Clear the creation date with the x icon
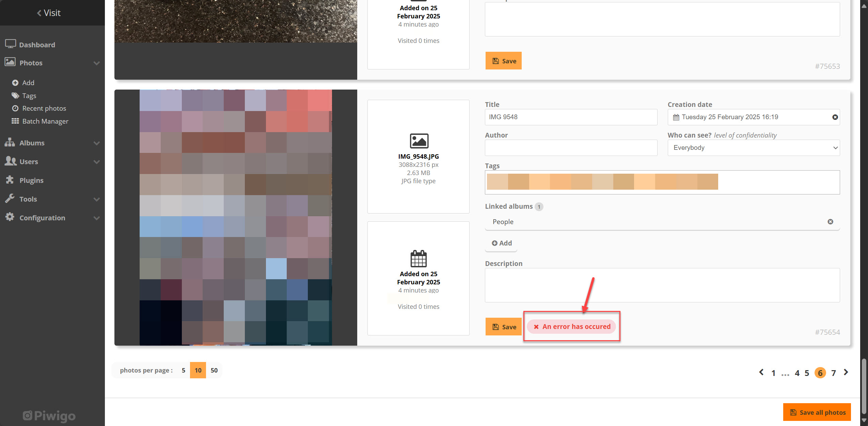This screenshot has width=868, height=426. tap(835, 117)
